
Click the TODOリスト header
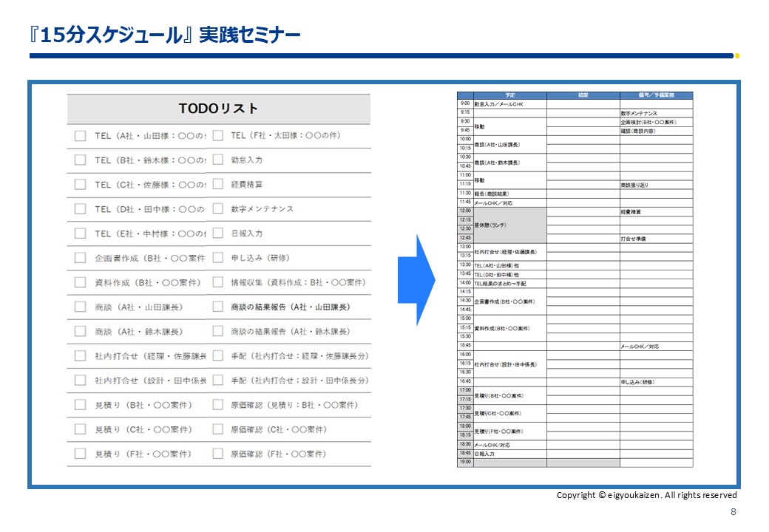pos(219,109)
